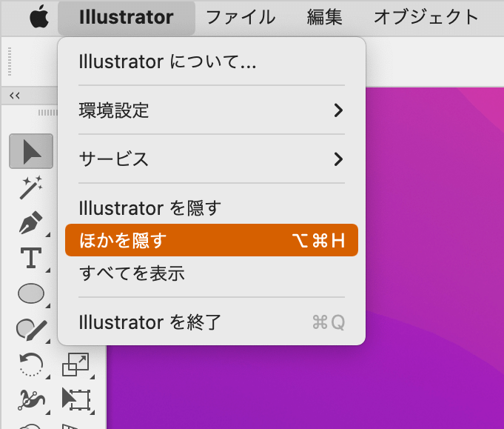The height and width of the screenshot is (429, 504).
Task: Click the control bar vertical grip handle
Action: click(10, 61)
